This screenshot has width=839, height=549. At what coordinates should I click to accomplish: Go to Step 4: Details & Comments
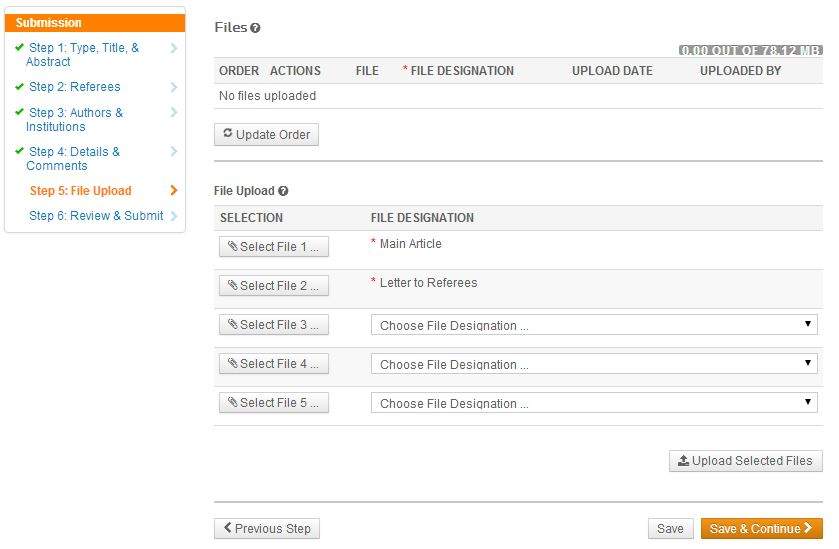point(74,159)
